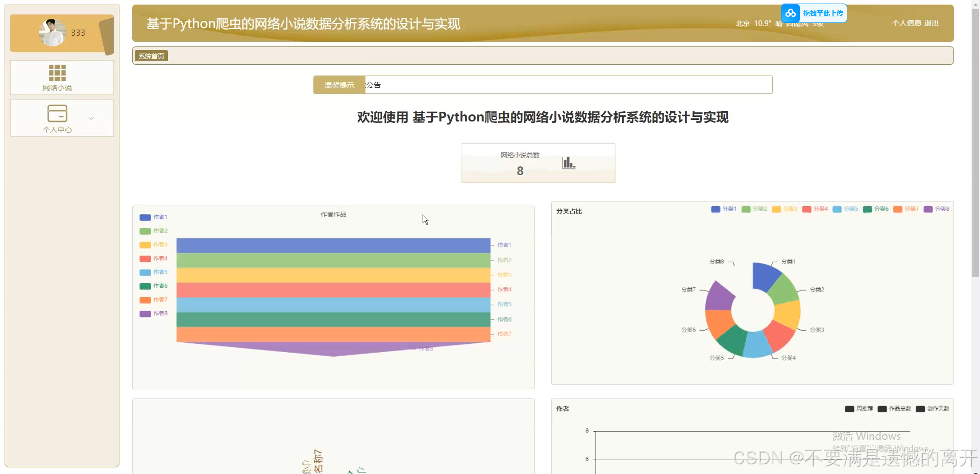The width and height of the screenshot is (980, 474).
Task: Toggle 作品总数 legend in 作者 chart
Action: 894,409
